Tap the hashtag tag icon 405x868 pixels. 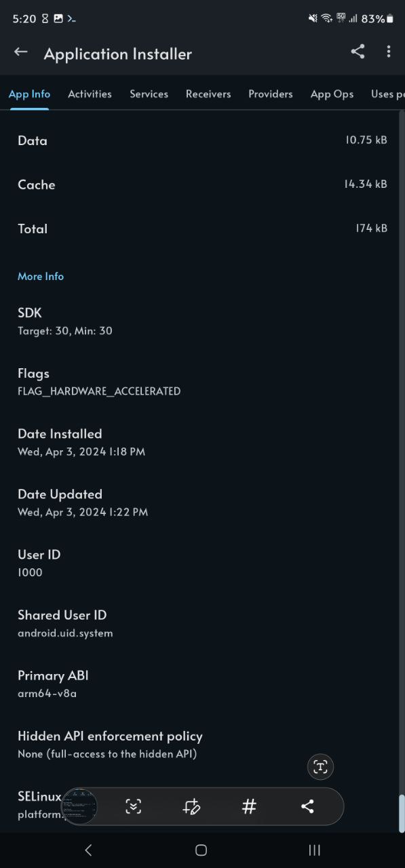pos(249,806)
